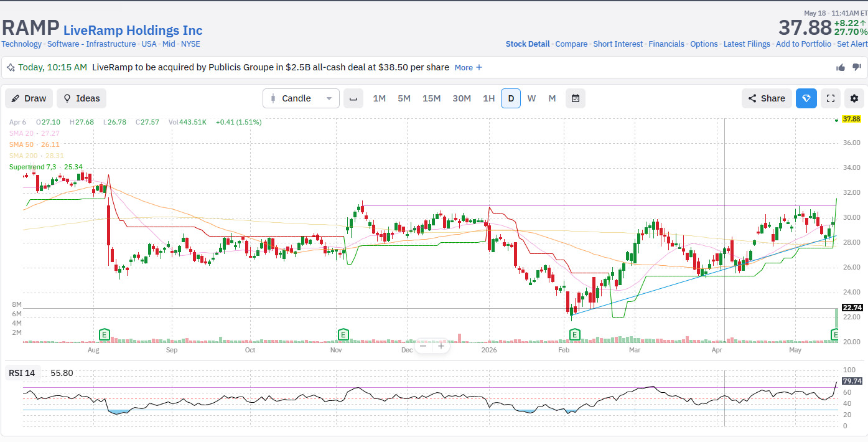The height and width of the screenshot is (442, 868).
Task: Open the Options page
Action: [x=704, y=44]
